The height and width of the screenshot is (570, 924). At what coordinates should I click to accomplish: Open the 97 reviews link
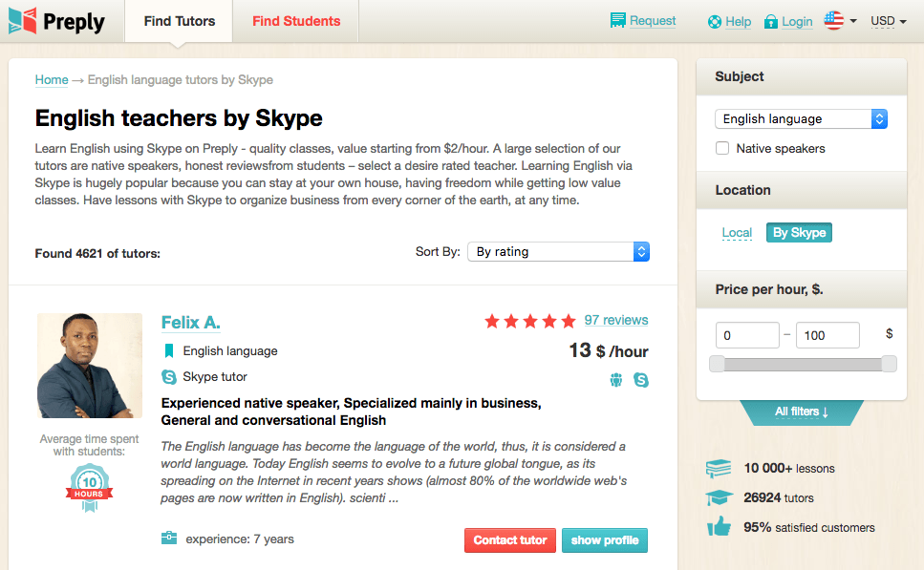[x=616, y=320]
